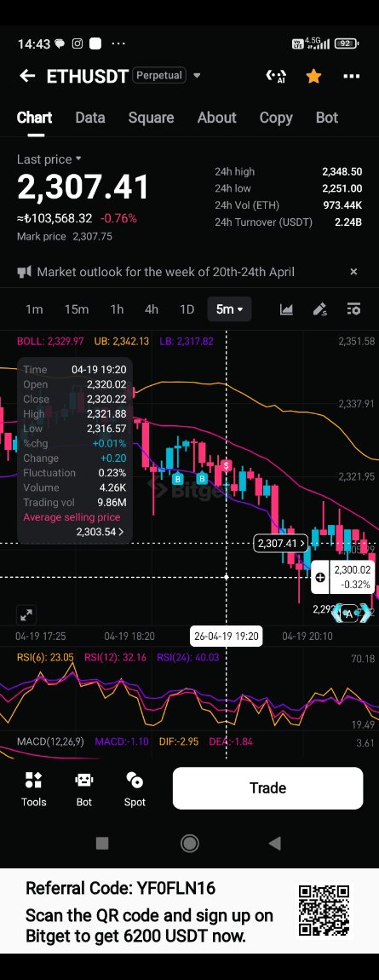This screenshot has height=980, width=379.
Task: Close the market outlook announcement
Action: pos(353,272)
